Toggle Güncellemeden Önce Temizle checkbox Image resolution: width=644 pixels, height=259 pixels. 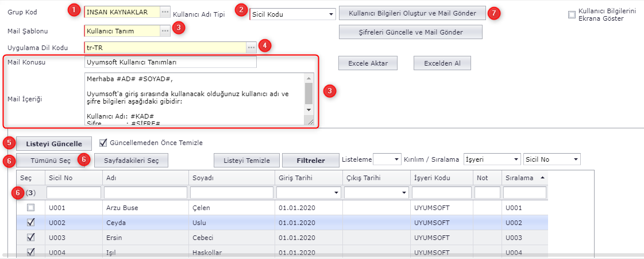pos(103,143)
